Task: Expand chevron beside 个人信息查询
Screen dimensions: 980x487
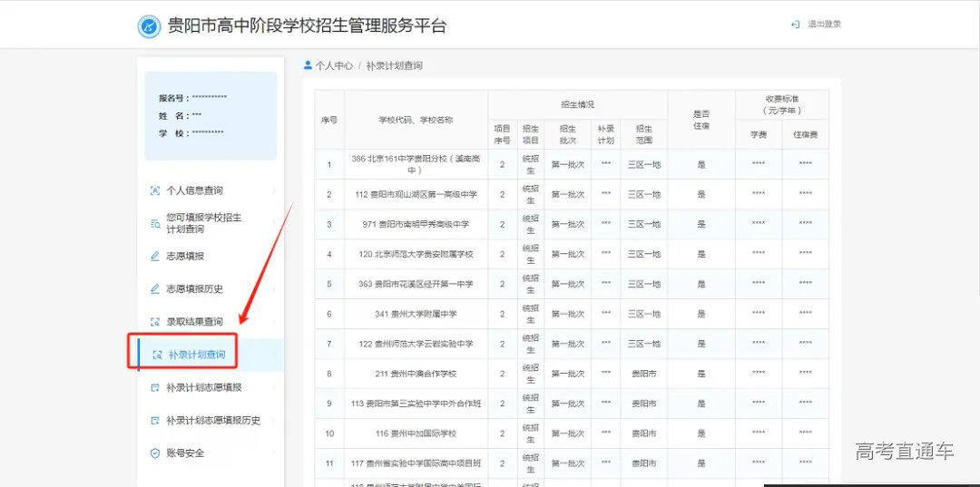Action: 273,190
